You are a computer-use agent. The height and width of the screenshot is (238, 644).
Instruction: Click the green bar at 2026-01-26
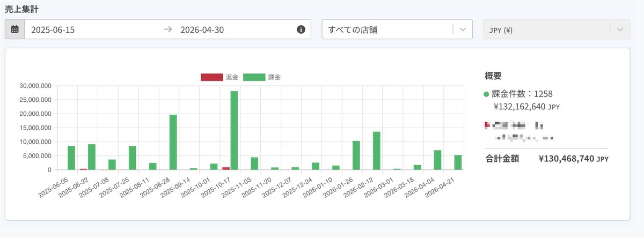point(356,155)
